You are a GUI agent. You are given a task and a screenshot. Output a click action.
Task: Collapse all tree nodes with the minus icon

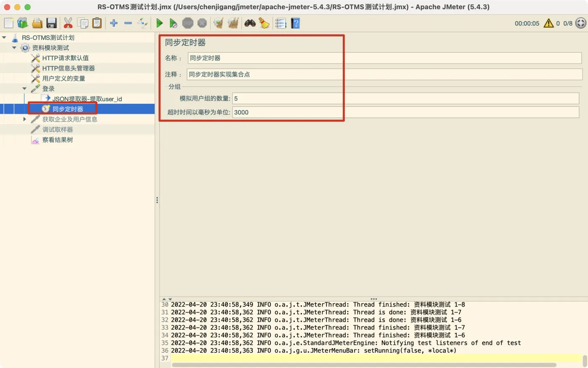pyautogui.click(x=128, y=23)
